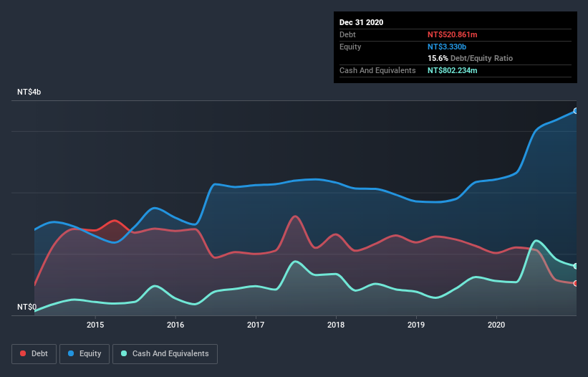This screenshot has height=377, width=588.
Task: Click the Equity end-point marker on the blue line
Action: click(576, 111)
